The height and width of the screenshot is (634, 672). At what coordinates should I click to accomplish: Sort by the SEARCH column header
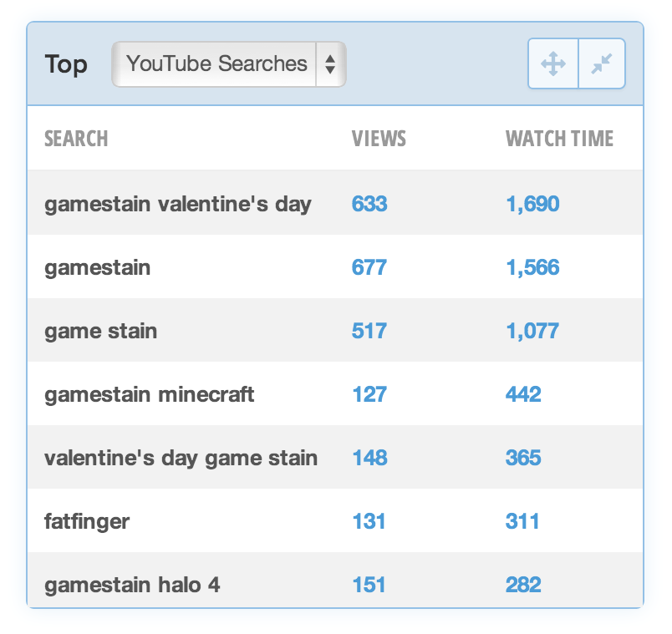tap(76, 139)
